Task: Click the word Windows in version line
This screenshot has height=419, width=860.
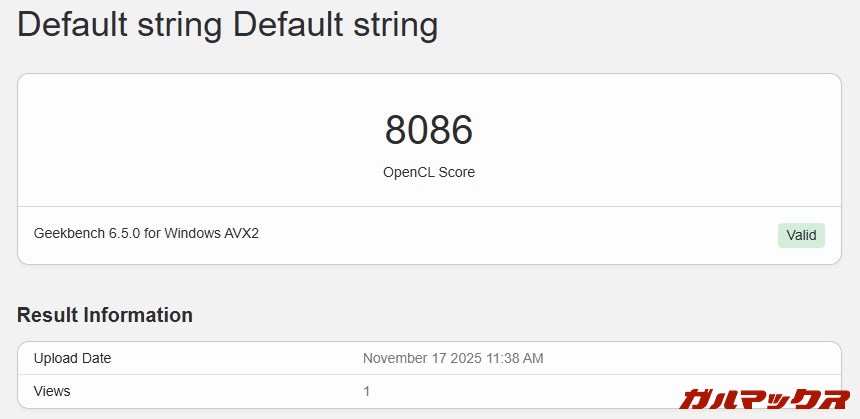Action: point(195,233)
